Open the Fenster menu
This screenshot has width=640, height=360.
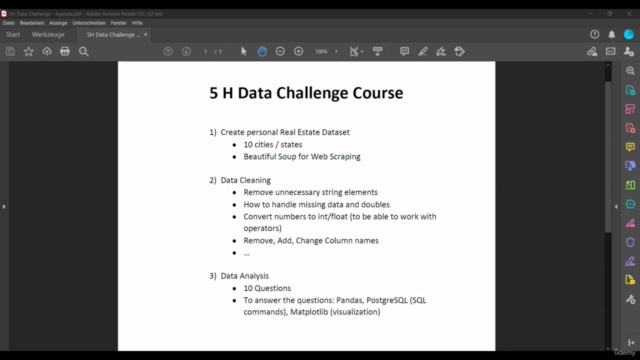pyautogui.click(x=118, y=23)
